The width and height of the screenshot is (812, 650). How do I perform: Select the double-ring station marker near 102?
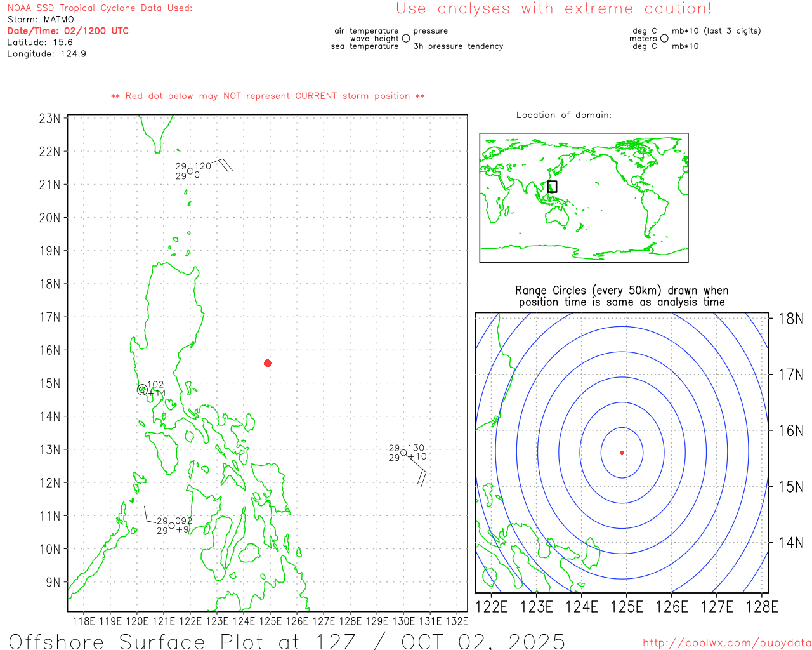(x=142, y=390)
